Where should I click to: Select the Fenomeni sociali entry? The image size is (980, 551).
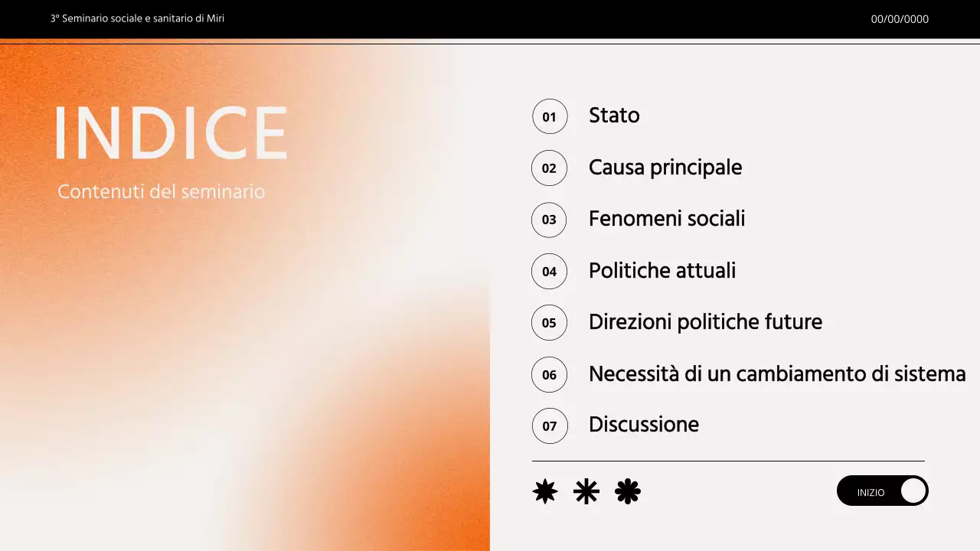click(x=667, y=219)
